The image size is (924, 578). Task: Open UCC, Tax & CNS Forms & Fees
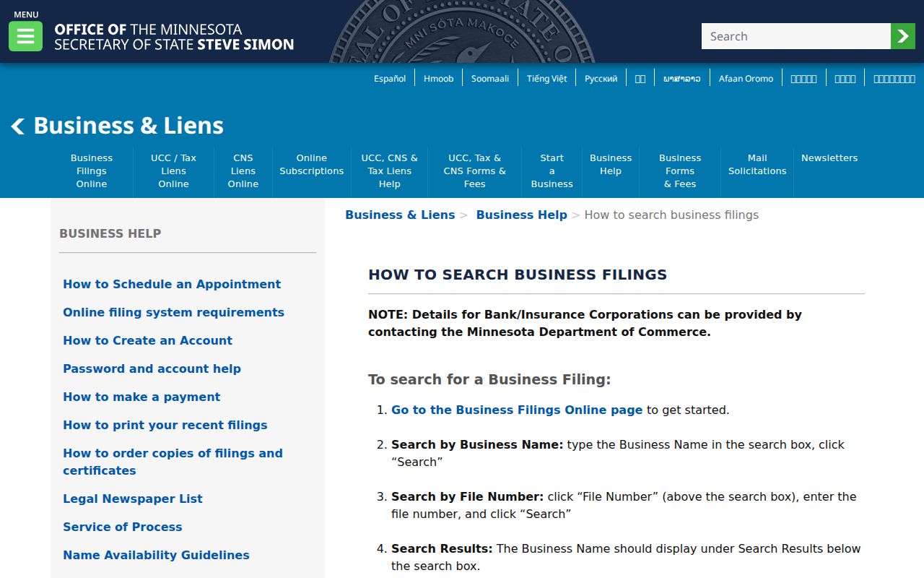pos(475,171)
